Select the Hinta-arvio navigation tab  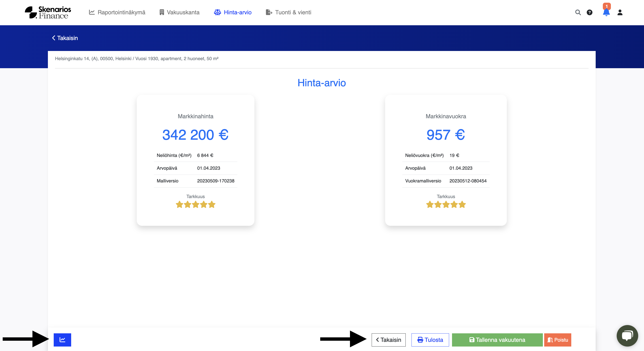[x=233, y=12]
